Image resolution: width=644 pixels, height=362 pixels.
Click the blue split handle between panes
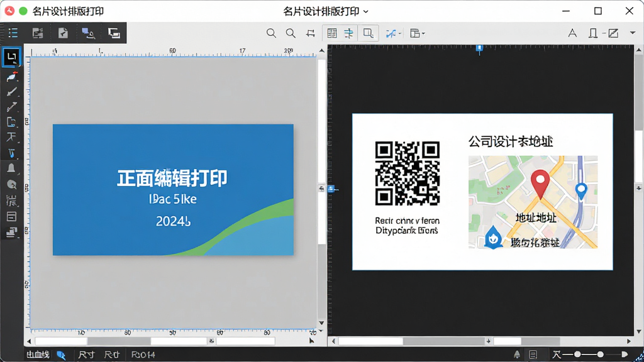[331, 189]
